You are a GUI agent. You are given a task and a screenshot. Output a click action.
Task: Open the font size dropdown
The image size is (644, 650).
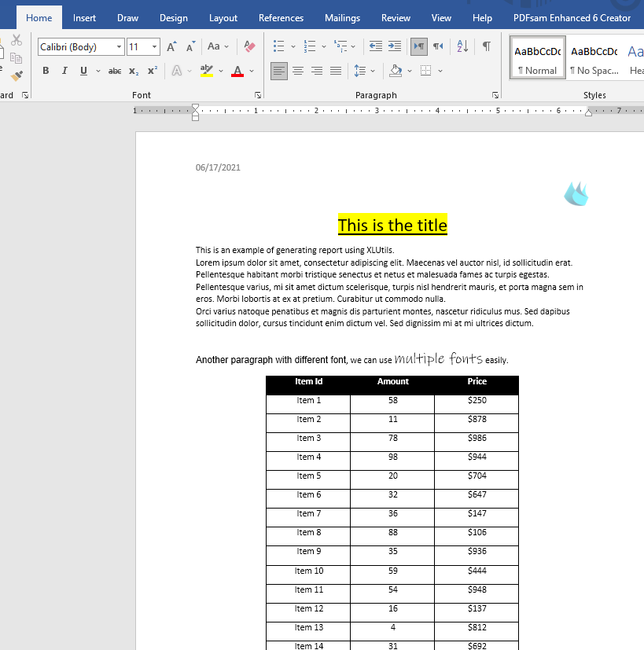(154, 47)
